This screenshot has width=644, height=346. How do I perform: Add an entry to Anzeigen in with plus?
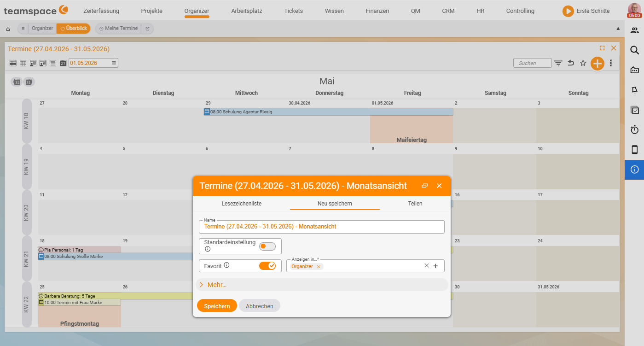click(x=435, y=266)
